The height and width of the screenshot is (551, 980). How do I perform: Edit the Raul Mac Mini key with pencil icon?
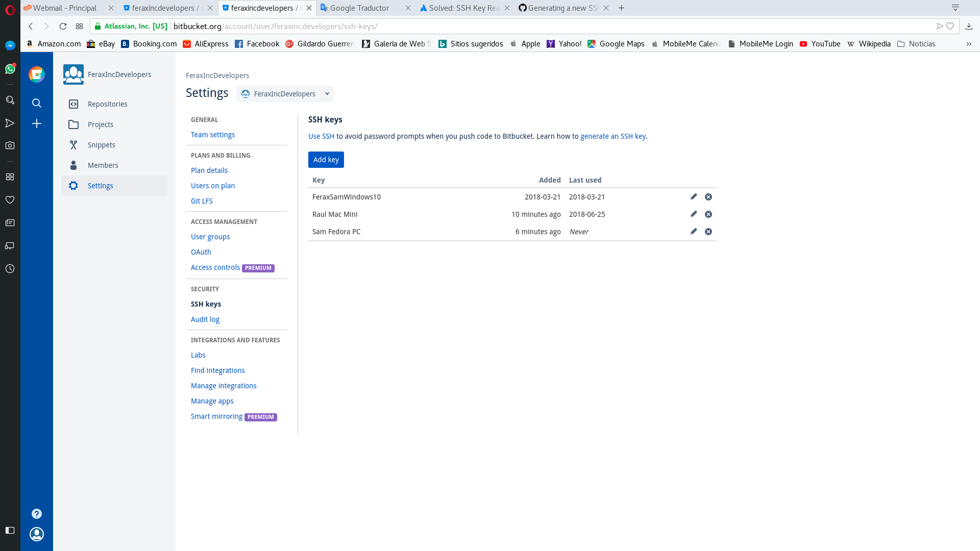point(693,214)
